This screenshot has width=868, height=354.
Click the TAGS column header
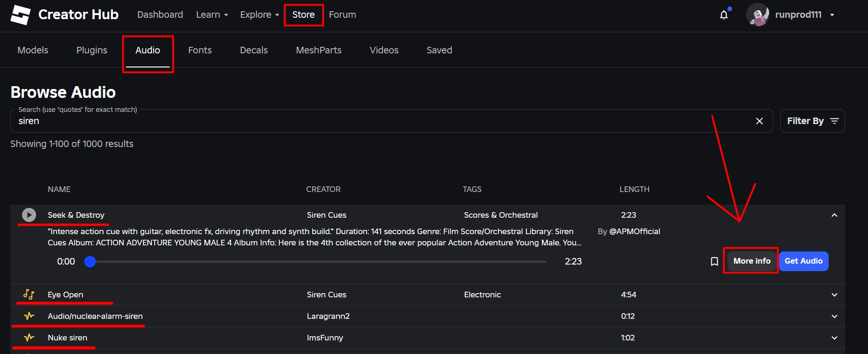[x=472, y=189]
